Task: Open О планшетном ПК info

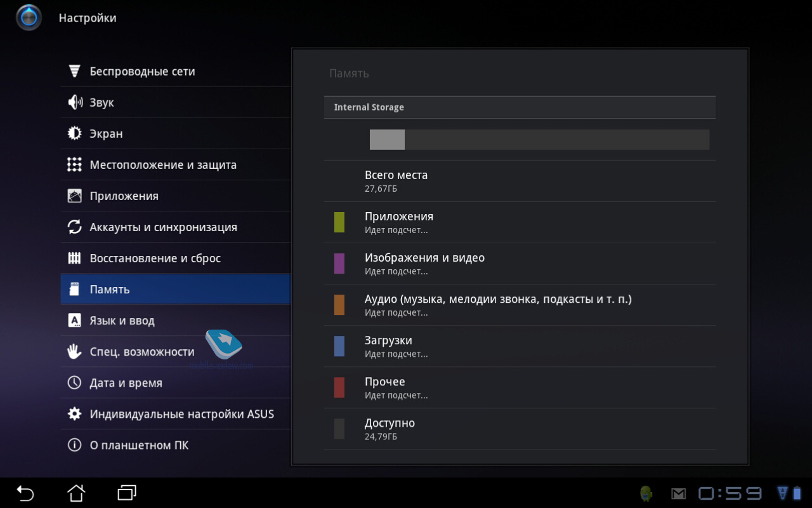Action: tap(139, 445)
